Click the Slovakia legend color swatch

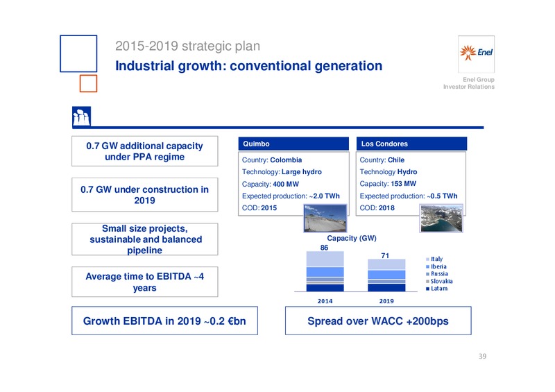tap(427, 281)
